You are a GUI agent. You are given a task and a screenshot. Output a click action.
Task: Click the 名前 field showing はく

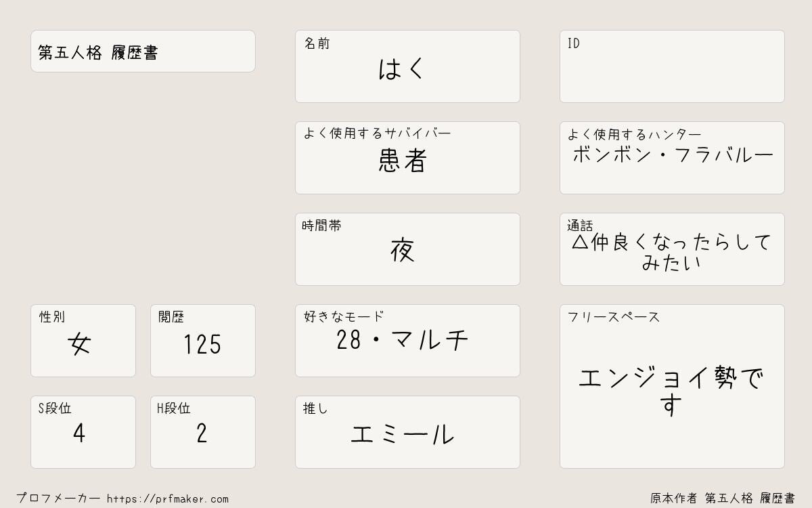(407, 66)
